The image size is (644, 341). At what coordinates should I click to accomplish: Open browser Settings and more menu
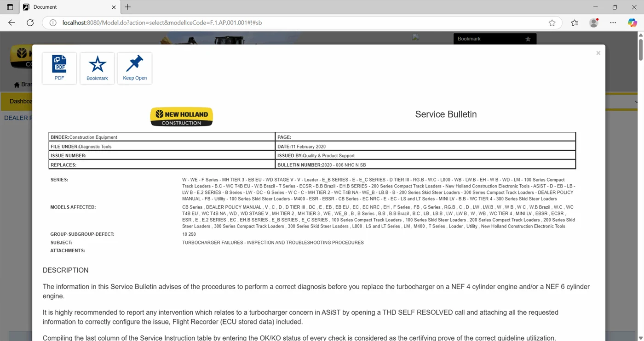pyautogui.click(x=613, y=23)
